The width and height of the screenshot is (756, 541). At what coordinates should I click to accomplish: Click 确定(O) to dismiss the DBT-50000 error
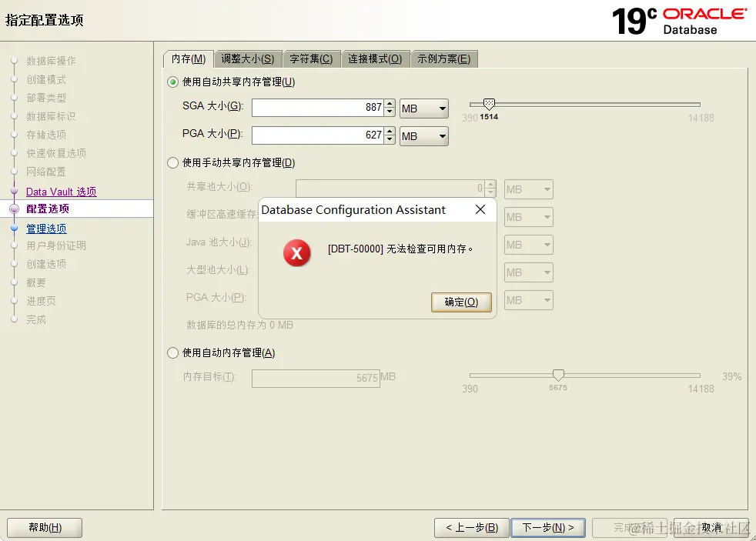point(460,302)
